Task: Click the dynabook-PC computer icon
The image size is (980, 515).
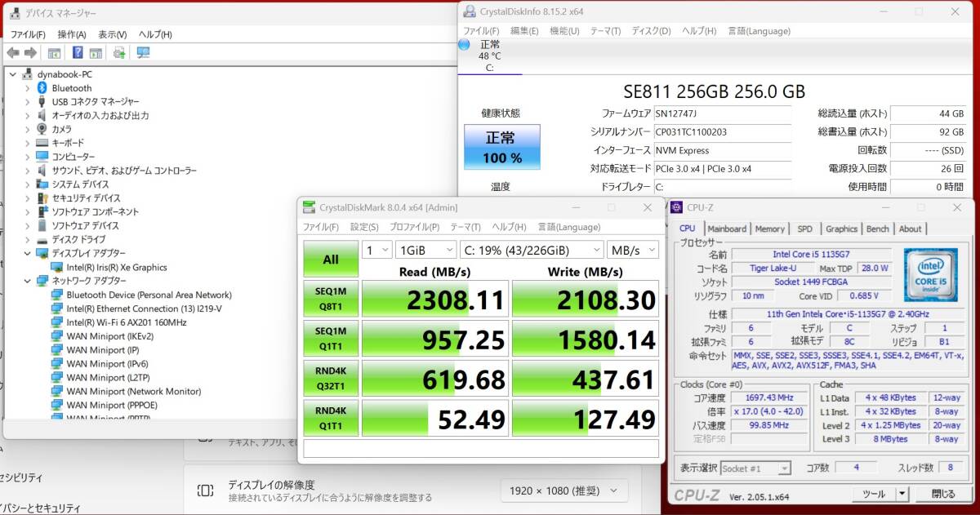Action: [x=28, y=74]
